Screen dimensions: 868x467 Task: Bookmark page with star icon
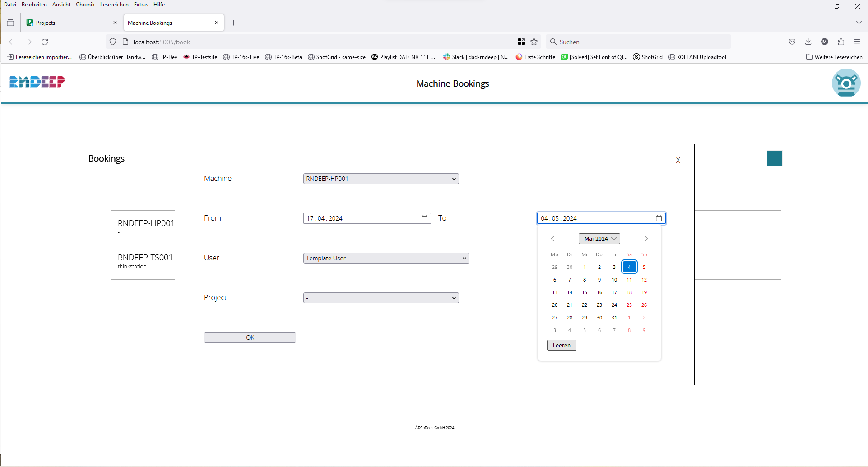click(534, 42)
